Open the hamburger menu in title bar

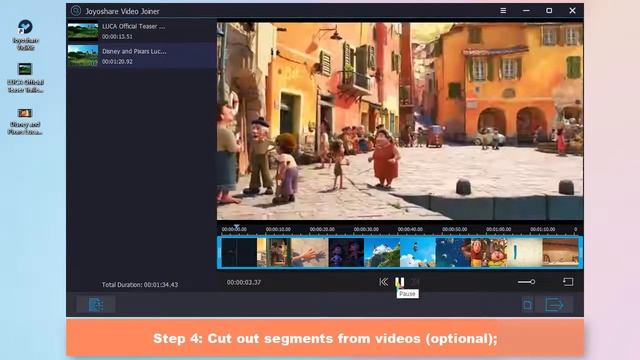point(503,11)
